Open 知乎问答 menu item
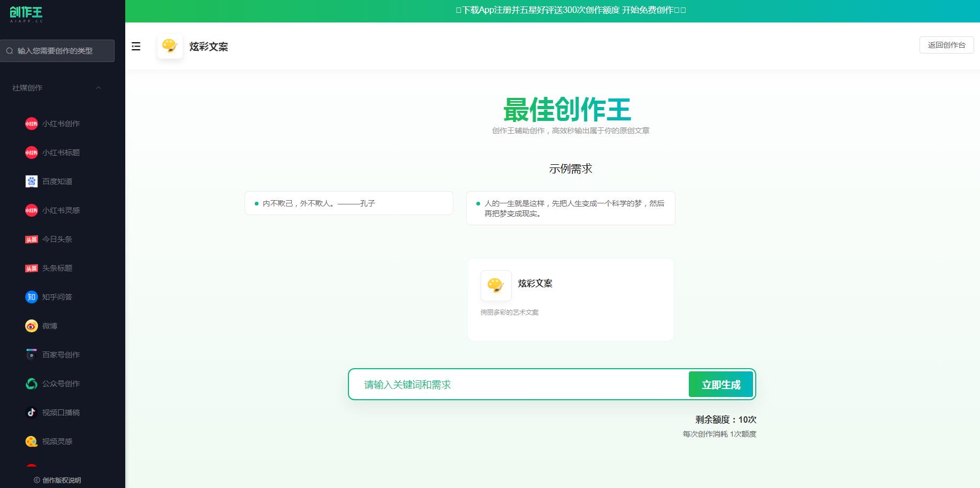 pyautogui.click(x=57, y=297)
